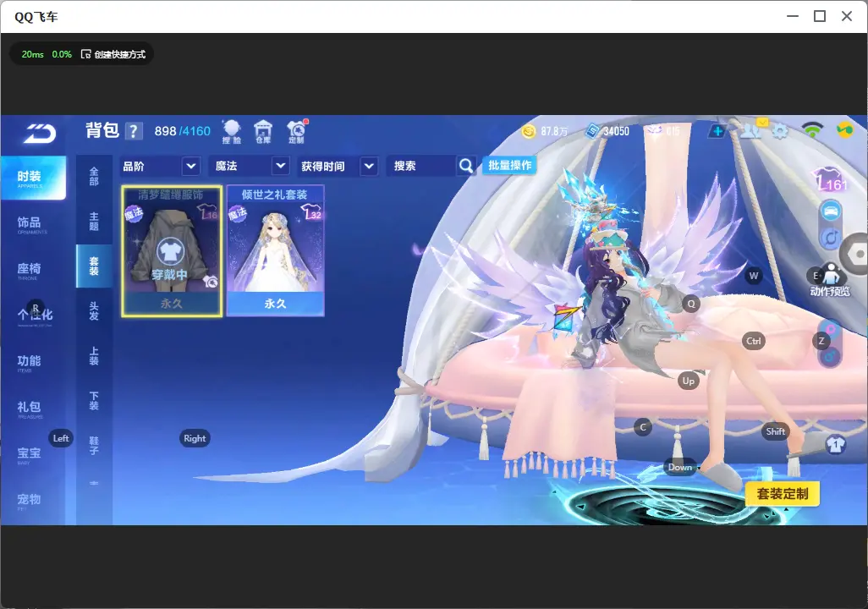Click the 批量操作 batch operation button
Image resolution: width=868 pixels, height=609 pixels.
click(510, 165)
